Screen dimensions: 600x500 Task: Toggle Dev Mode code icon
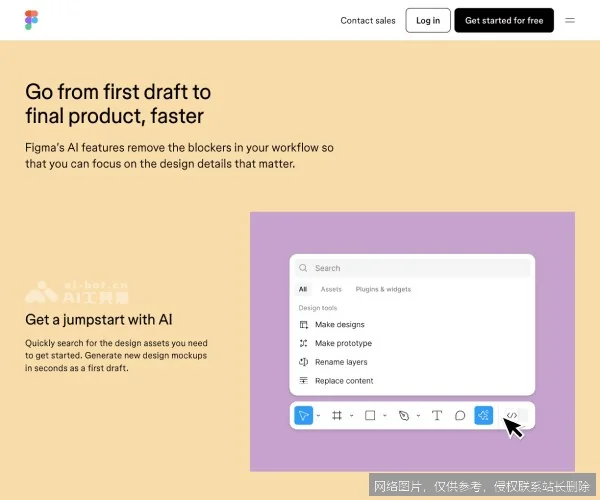511,415
